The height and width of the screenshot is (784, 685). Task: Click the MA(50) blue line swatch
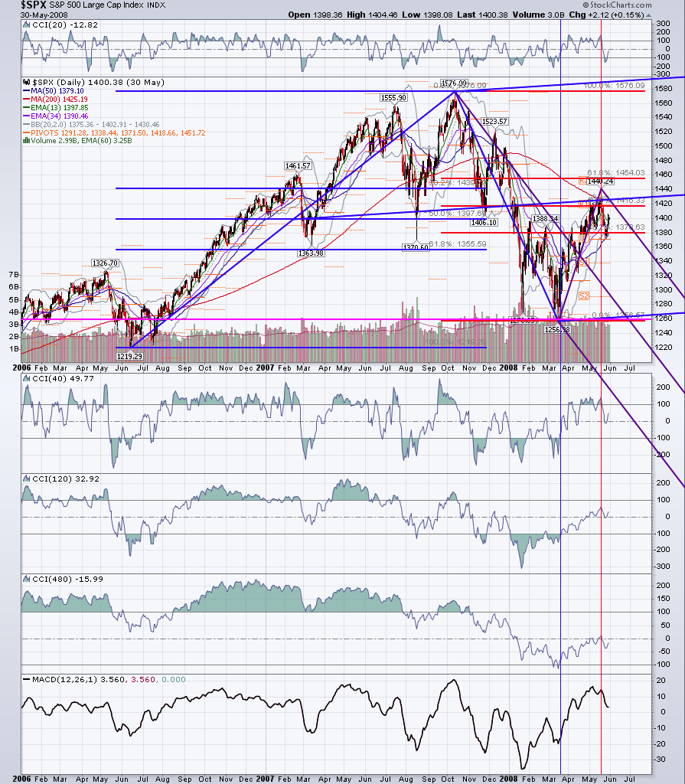pyautogui.click(x=27, y=91)
